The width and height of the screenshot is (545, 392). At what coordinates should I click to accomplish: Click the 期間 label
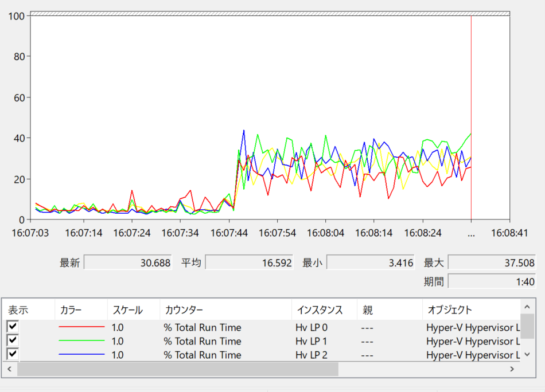click(434, 281)
